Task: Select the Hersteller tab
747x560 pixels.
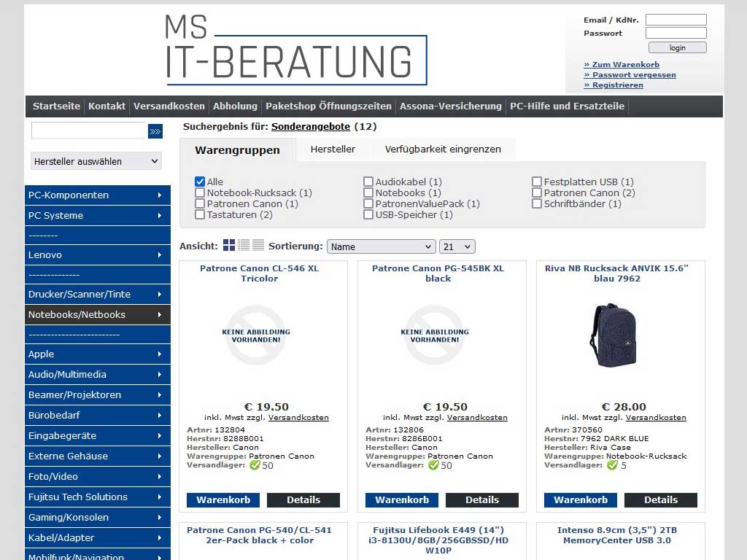Action: click(333, 149)
